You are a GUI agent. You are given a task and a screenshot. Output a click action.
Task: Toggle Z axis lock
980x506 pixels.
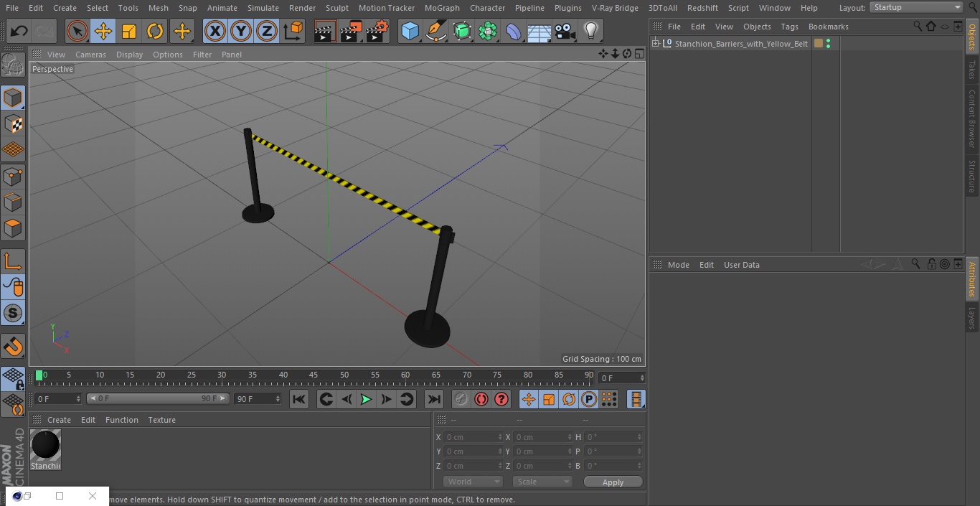coord(267,32)
